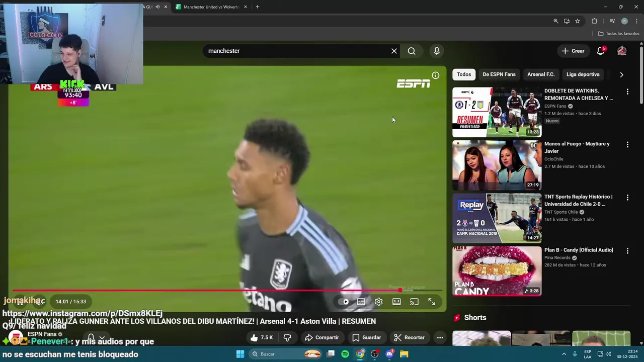Enter fullscreen in the video player

432,302
